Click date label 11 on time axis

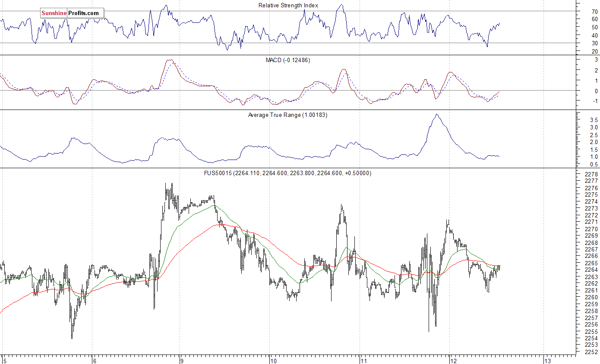click(363, 361)
